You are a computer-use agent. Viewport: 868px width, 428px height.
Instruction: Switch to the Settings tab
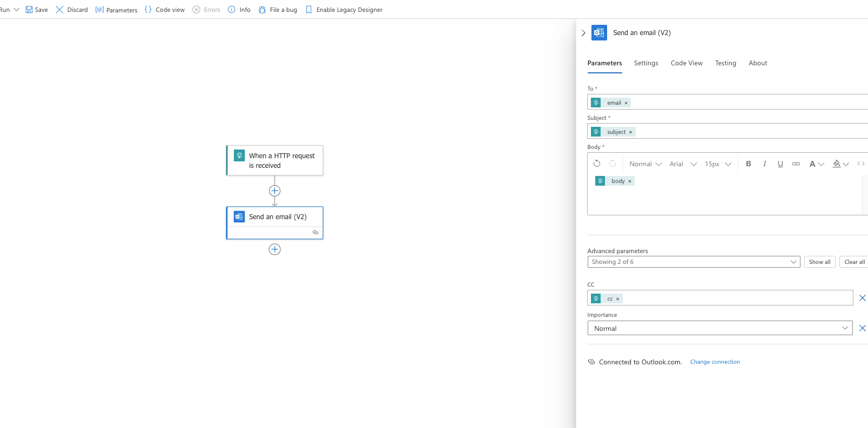tap(646, 63)
